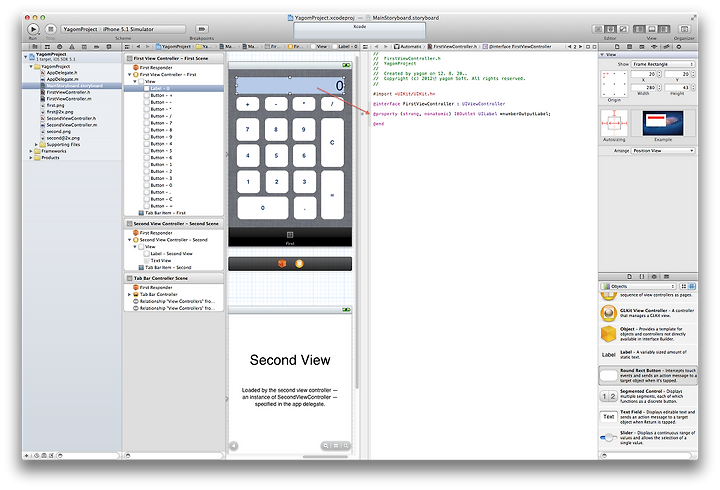Screen dimensions: 720x490
Task: Toggle the Debug area view button
Action: click(x=652, y=29)
